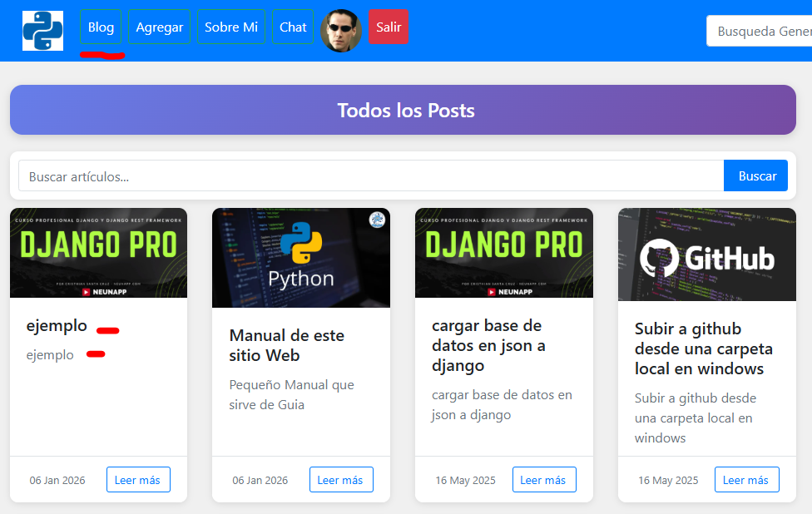Click Leer más for Manual de este sitio Web

point(341,480)
